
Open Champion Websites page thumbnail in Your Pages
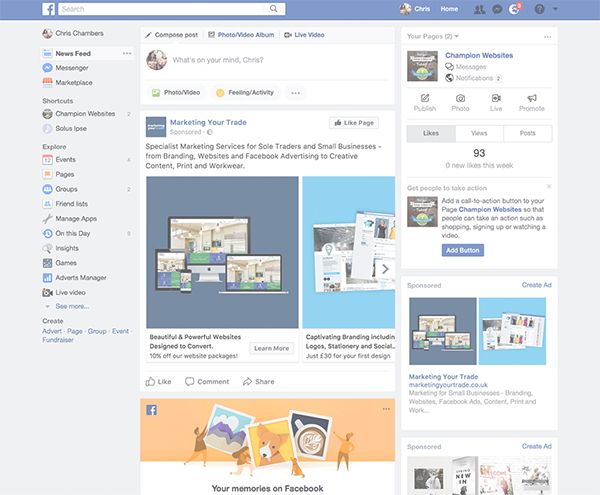pos(422,66)
